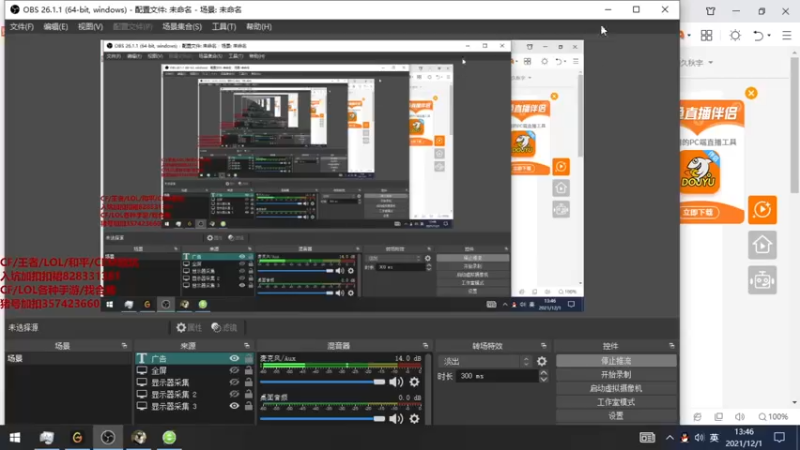800x450 pixels.
Task: Click the brightness sun icon in right window
Action: click(x=735, y=35)
